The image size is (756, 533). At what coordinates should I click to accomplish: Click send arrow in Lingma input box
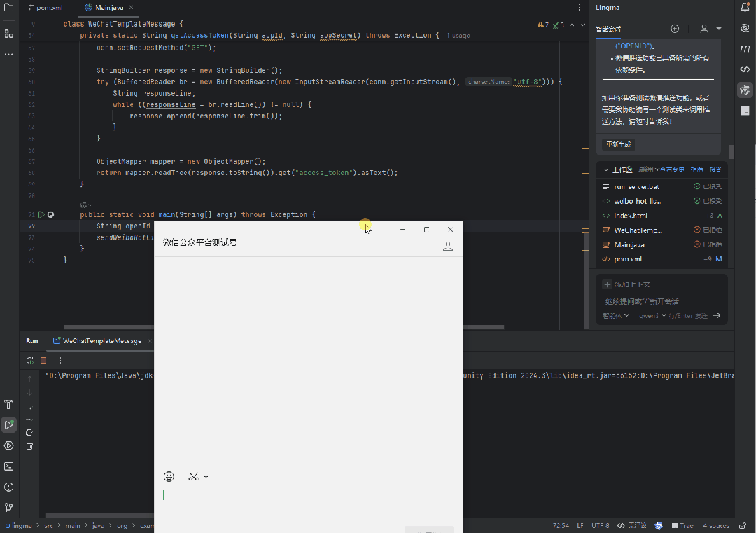tap(717, 315)
